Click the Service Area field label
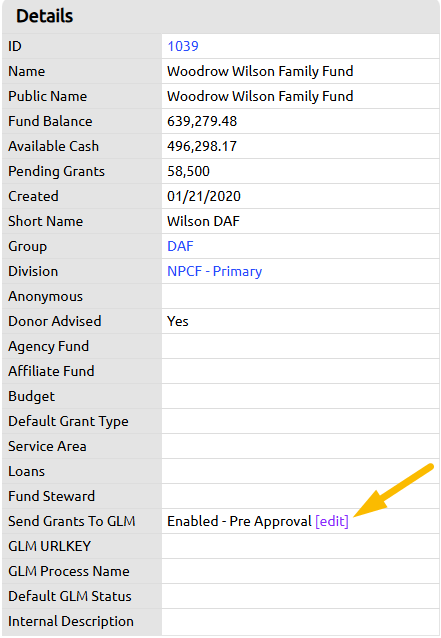The height and width of the screenshot is (638, 441). point(47,447)
